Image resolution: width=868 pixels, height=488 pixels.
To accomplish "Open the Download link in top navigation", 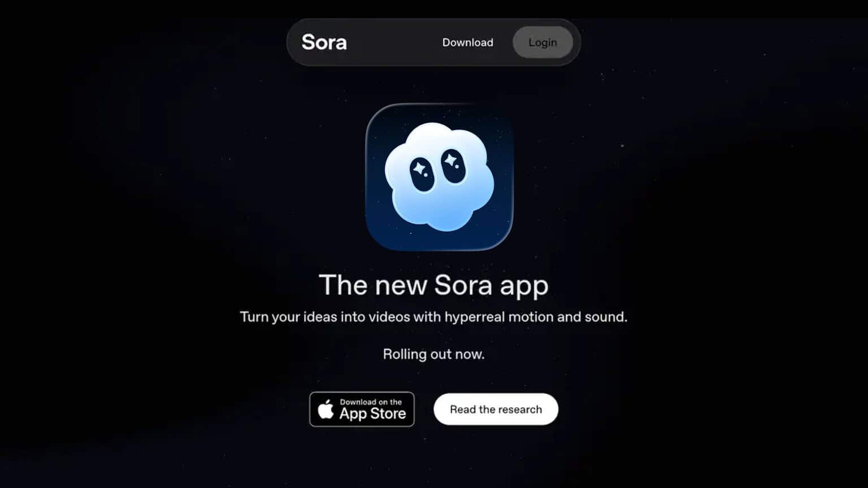I will point(467,42).
